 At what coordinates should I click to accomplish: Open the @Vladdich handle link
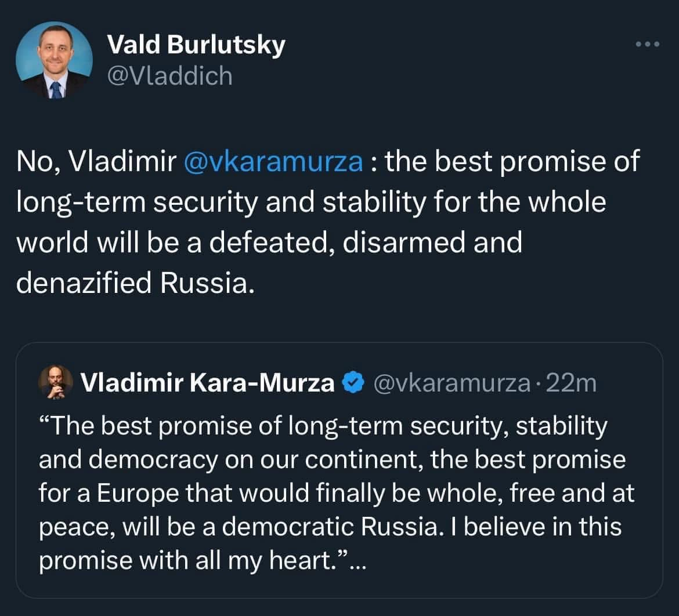click(x=169, y=76)
